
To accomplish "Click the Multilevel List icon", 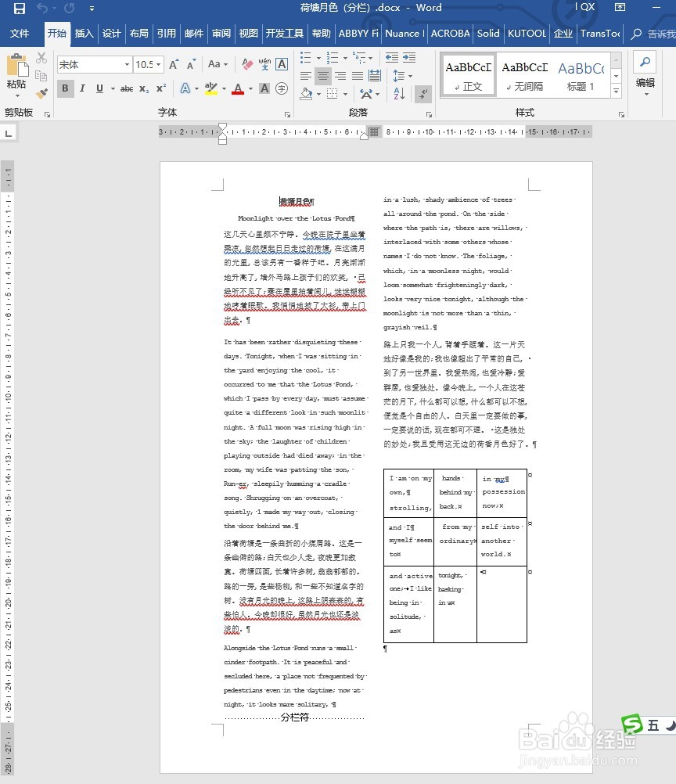I will pos(359,57).
